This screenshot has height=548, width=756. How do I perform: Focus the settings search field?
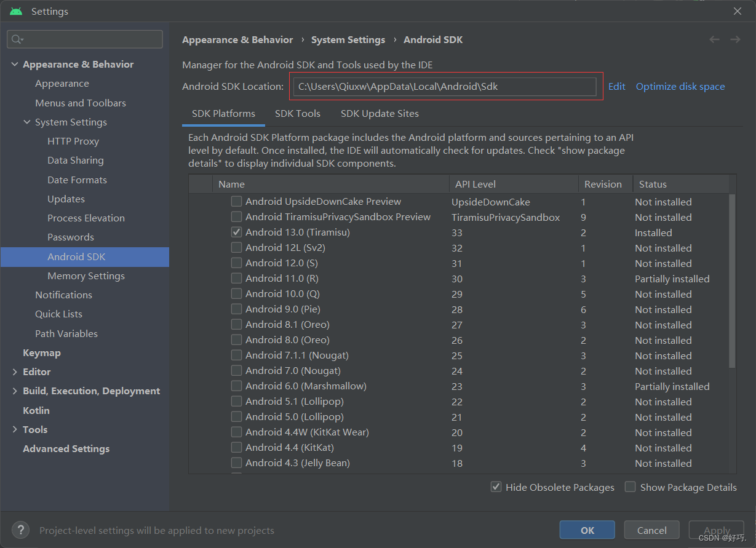85,39
